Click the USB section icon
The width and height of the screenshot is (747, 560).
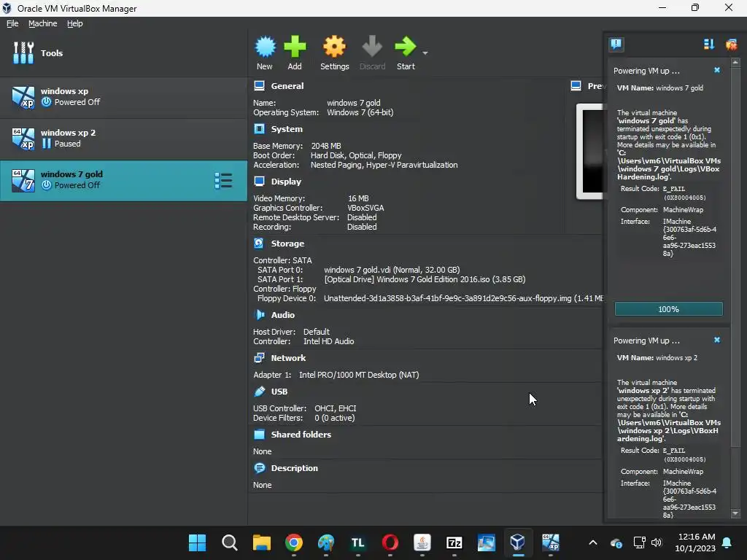(259, 392)
